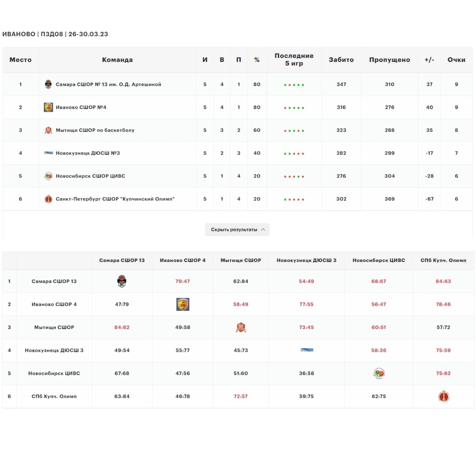Click the Скрыть результаты button
This screenshot has width=476, height=476.
click(x=237, y=230)
